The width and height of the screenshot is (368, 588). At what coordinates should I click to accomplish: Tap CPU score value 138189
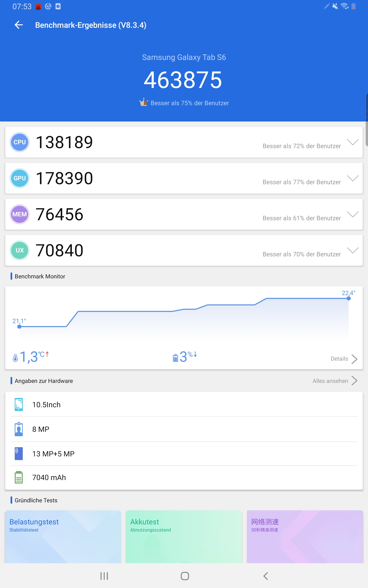click(64, 142)
